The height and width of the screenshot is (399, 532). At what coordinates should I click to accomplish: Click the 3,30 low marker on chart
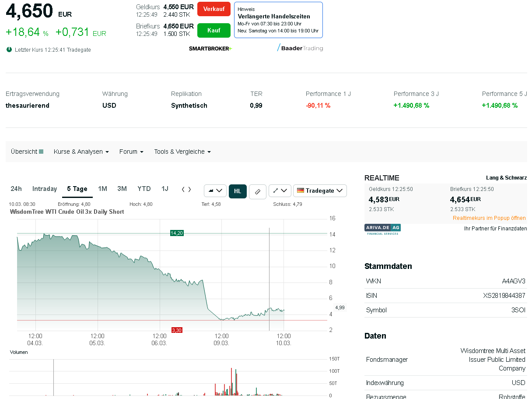coord(177,330)
